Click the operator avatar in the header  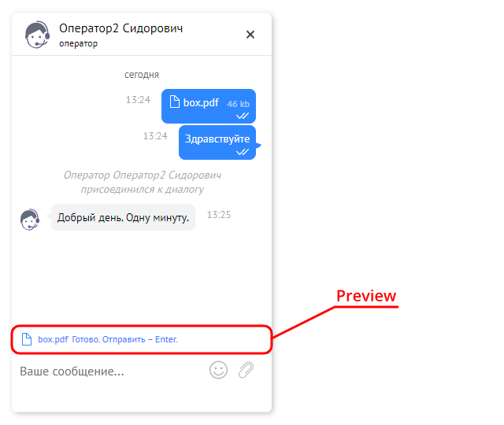pyautogui.click(x=37, y=35)
